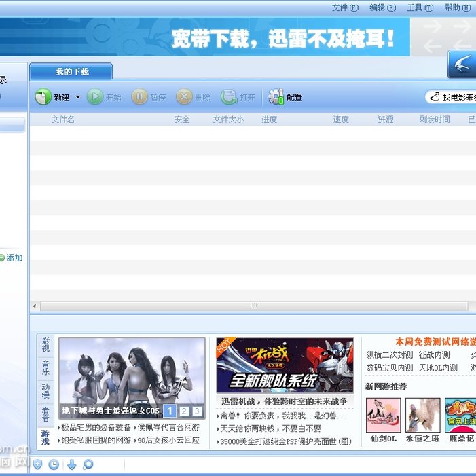
Task: Open the 天天给你两块钱，不要白不要 link
Action: (x=270, y=428)
